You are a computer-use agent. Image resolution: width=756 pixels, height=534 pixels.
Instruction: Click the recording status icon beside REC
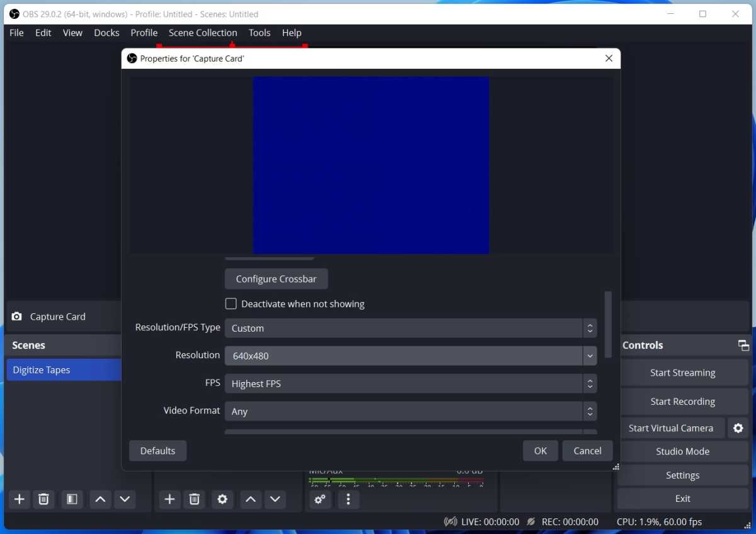click(x=531, y=521)
